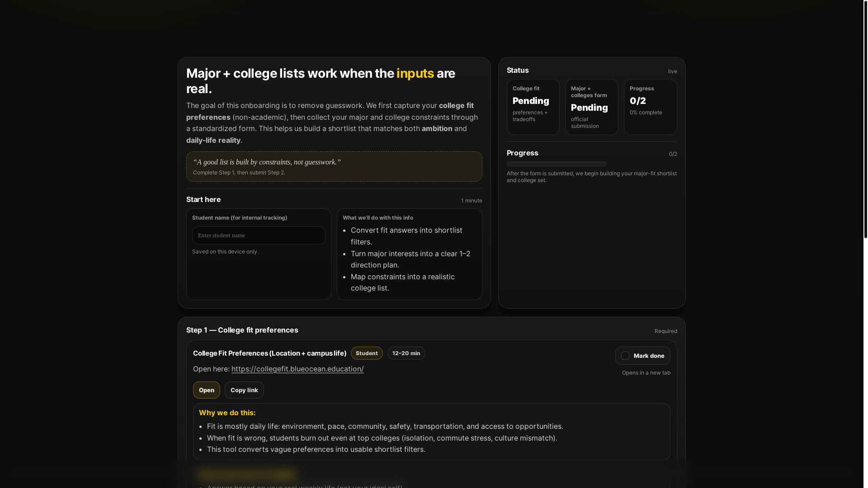Click 'This tool converts vague preferences' bullet
The image size is (868, 488).
[316, 449]
